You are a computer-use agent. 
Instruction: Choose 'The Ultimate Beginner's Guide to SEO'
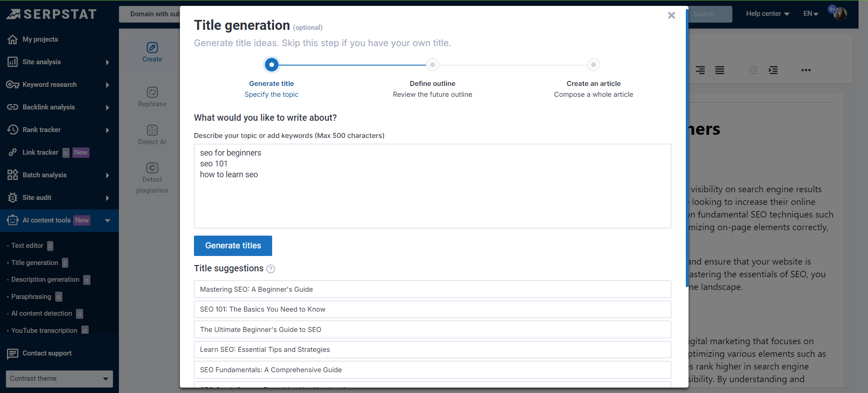tap(432, 330)
